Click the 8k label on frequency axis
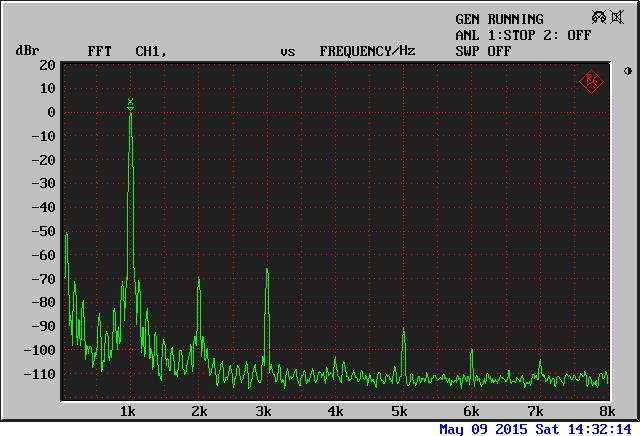Image resolution: width=640 pixels, height=436 pixels. point(606,412)
